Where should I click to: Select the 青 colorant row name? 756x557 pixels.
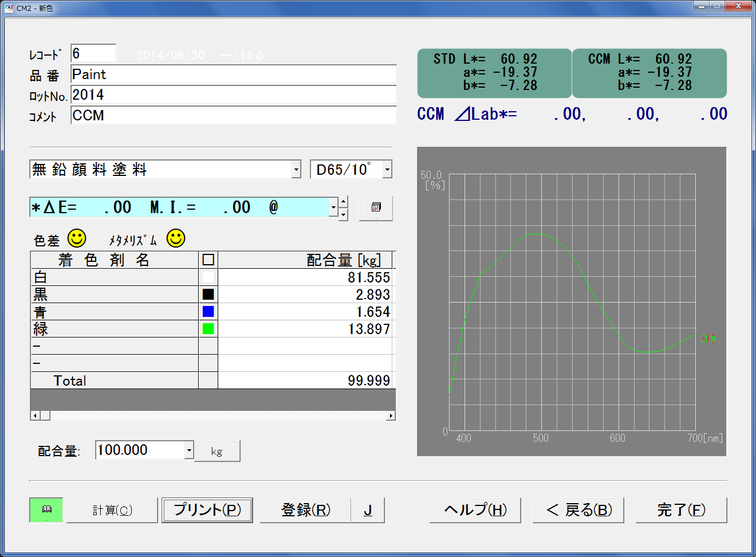pos(115,312)
